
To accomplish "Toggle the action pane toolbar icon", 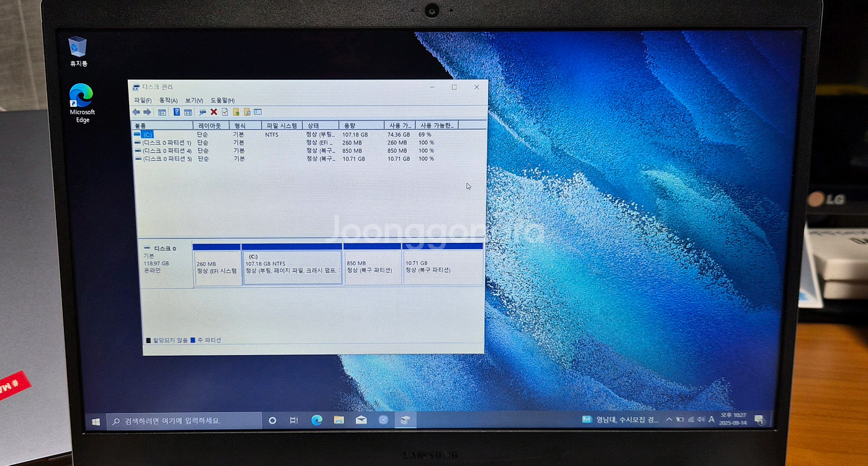I will coord(188,112).
